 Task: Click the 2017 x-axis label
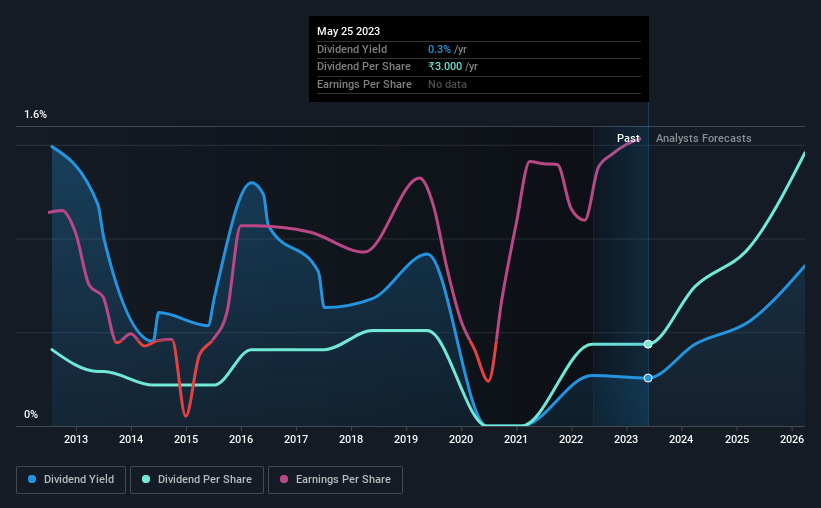[x=296, y=439]
